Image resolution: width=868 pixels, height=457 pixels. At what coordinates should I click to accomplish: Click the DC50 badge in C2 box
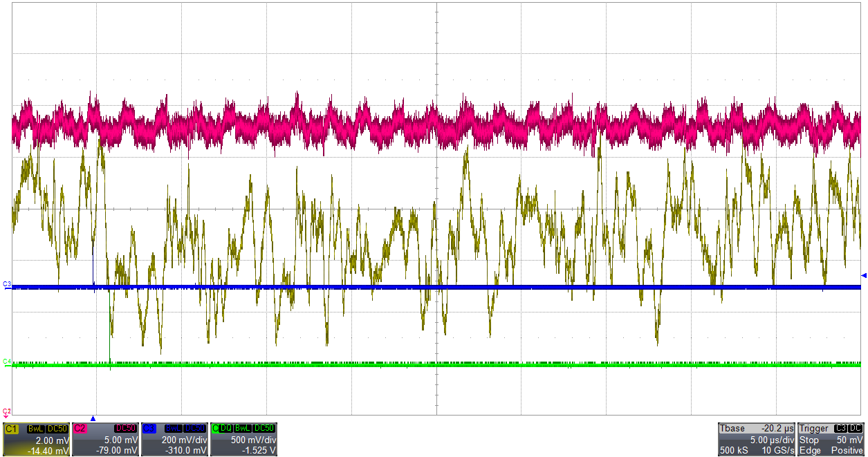coord(125,428)
